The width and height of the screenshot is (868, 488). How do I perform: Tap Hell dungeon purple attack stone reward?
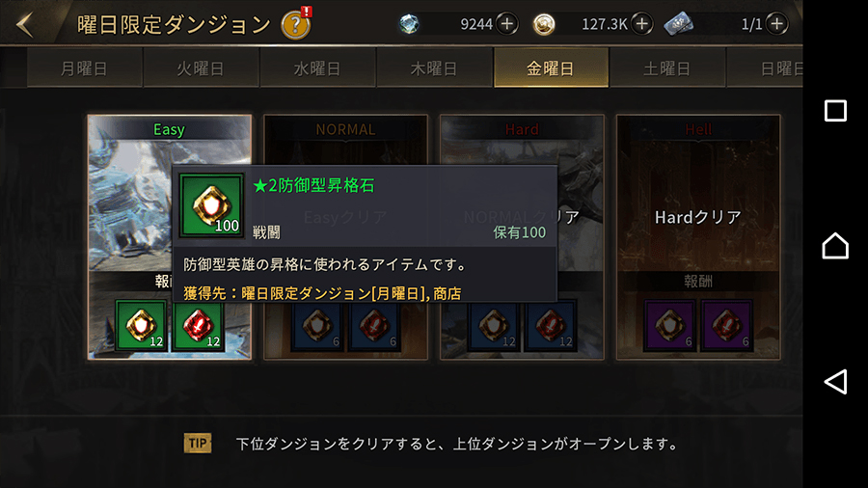(x=726, y=325)
